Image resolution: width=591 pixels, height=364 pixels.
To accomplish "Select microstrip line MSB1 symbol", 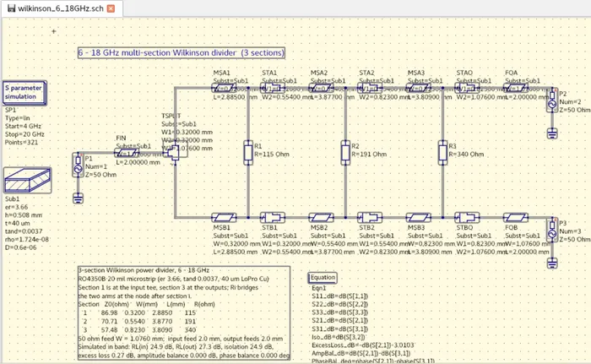I will [x=224, y=218].
